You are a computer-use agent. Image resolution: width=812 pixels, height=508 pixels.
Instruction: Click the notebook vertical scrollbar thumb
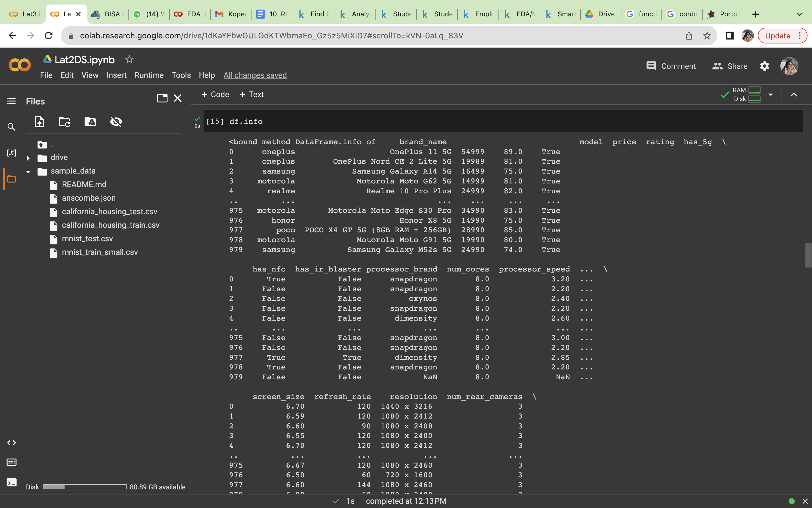click(x=808, y=255)
